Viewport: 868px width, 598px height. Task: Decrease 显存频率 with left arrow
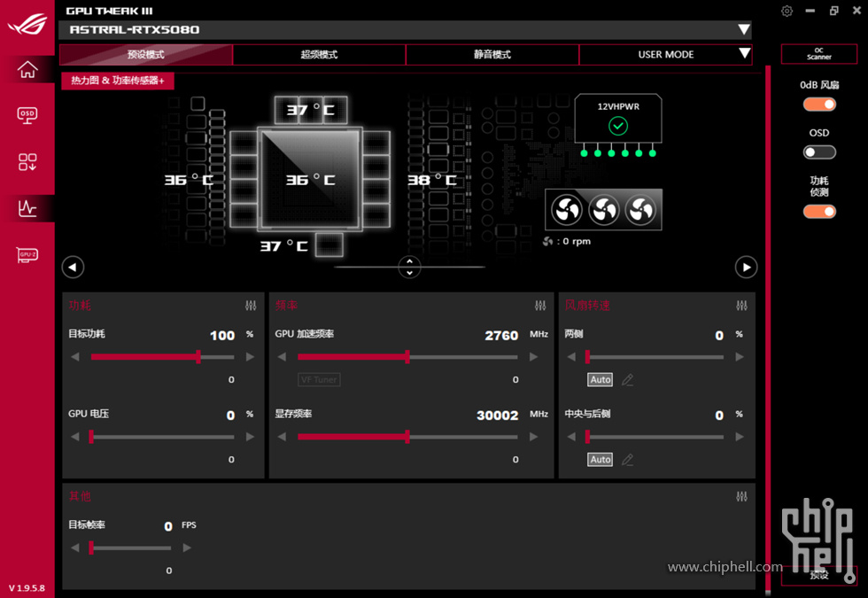[282, 437]
